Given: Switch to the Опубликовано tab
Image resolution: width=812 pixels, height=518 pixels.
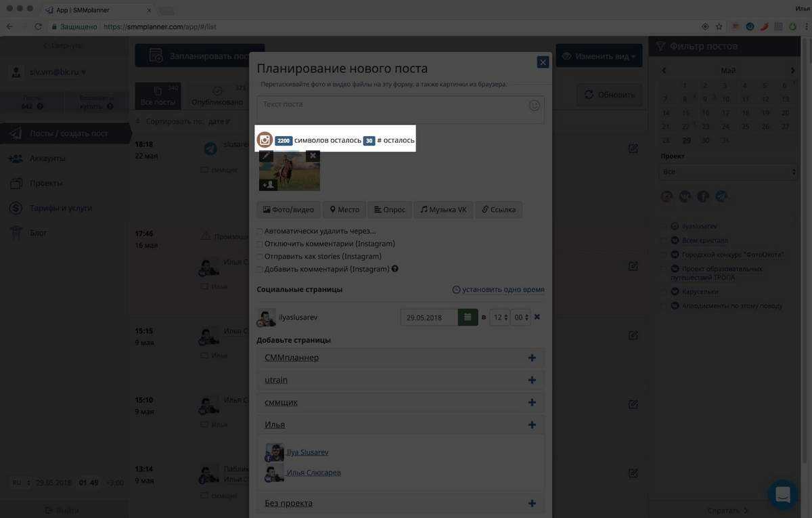Looking at the screenshot, I should point(217,97).
